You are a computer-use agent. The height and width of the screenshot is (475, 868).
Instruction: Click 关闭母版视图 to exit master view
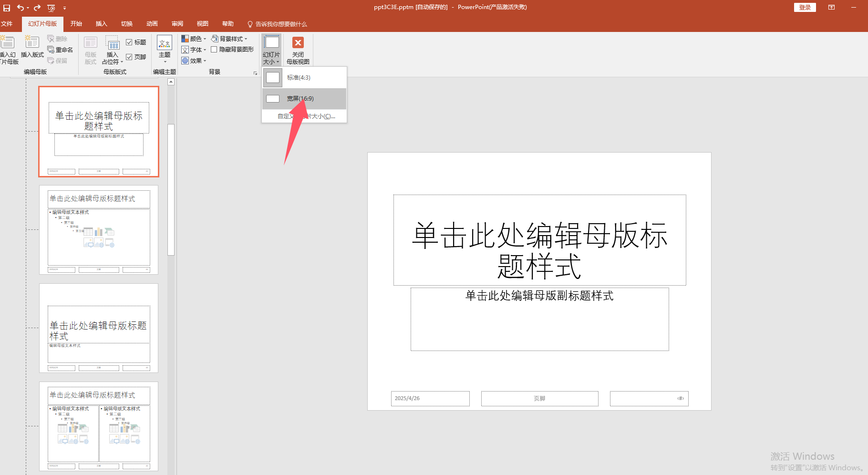(298, 50)
